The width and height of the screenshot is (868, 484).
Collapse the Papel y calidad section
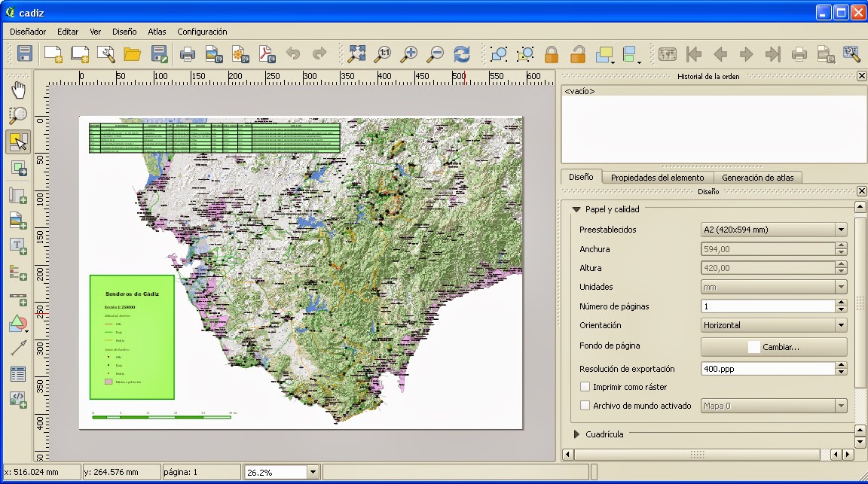[x=576, y=209]
